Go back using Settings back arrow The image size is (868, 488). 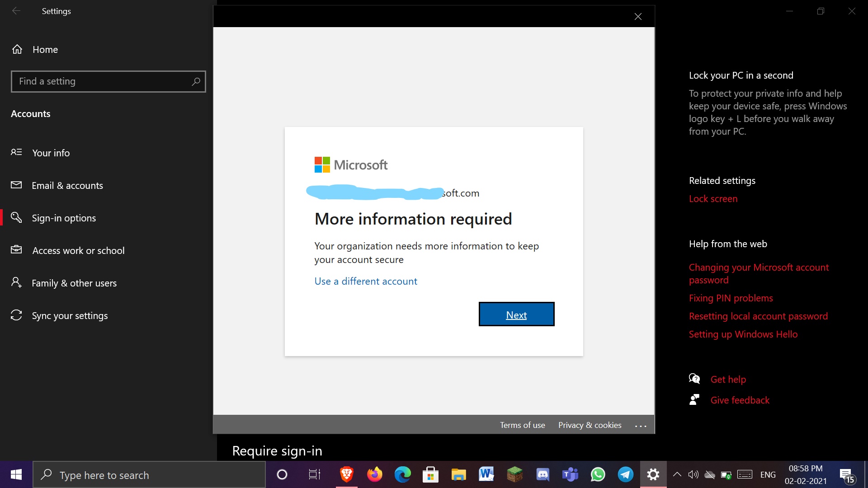click(16, 11)
